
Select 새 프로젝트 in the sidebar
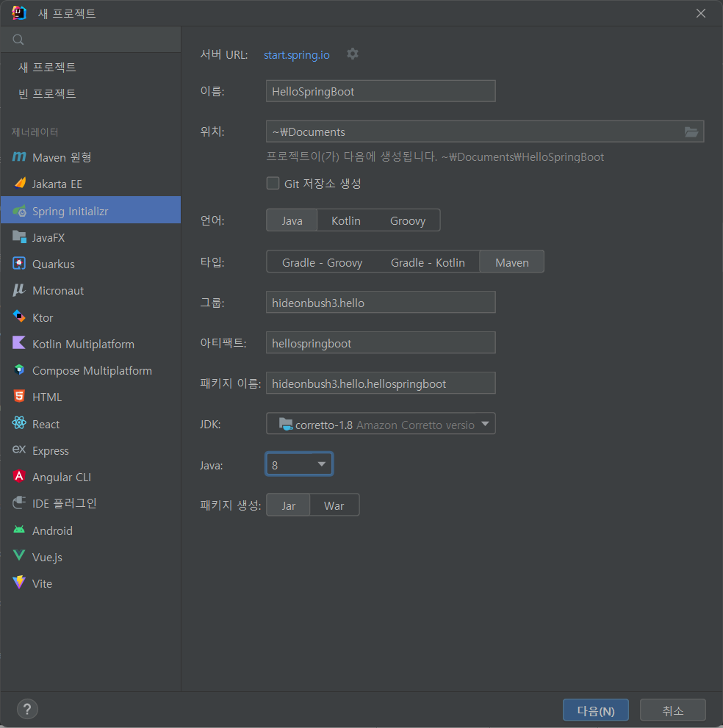47,67
